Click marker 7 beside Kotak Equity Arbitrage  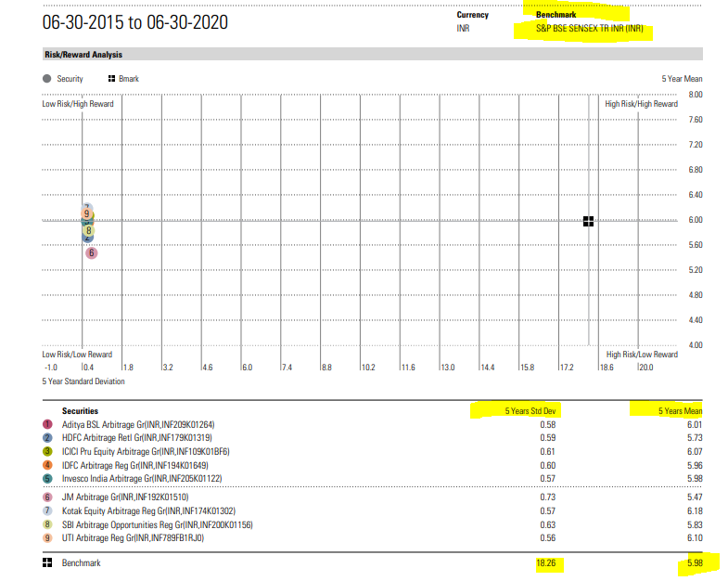[x=47, y=510]
